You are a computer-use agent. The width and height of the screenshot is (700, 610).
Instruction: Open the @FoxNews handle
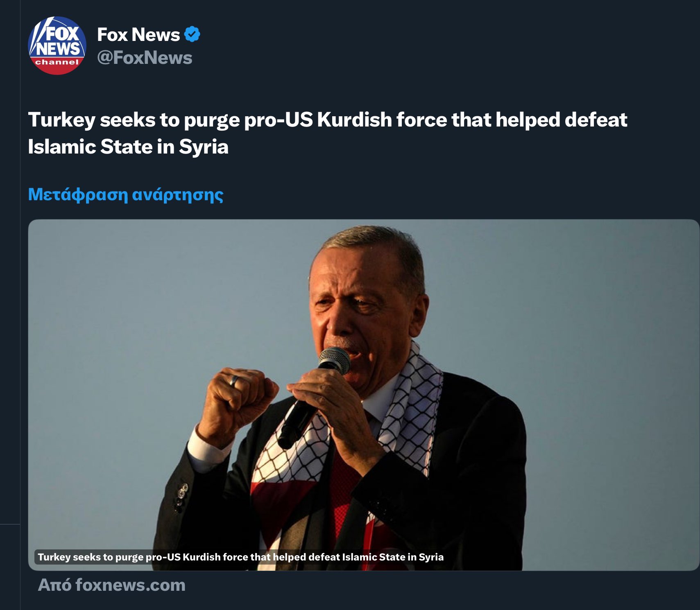tap(145, 58)
